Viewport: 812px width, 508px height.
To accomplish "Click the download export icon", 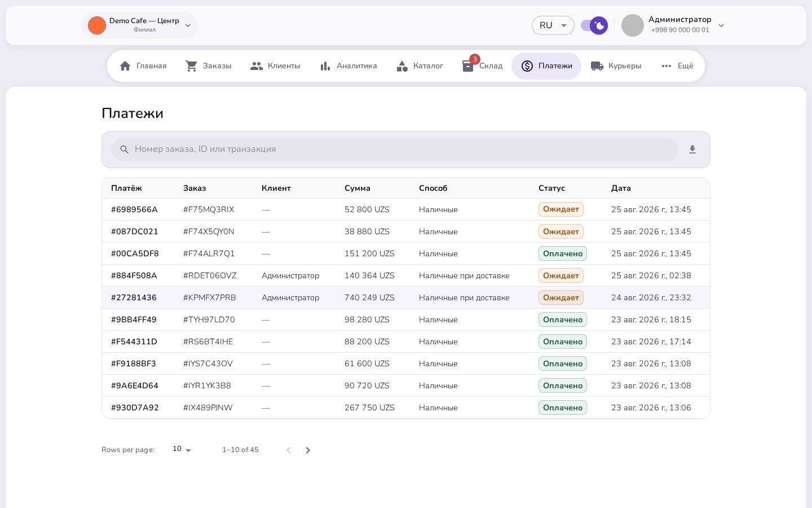I will 692,150.
